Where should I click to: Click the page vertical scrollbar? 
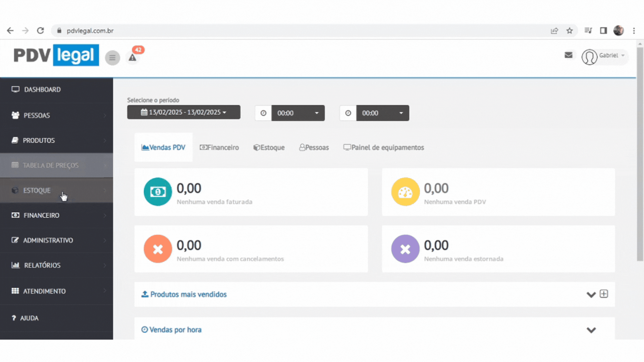pos(640,154)
